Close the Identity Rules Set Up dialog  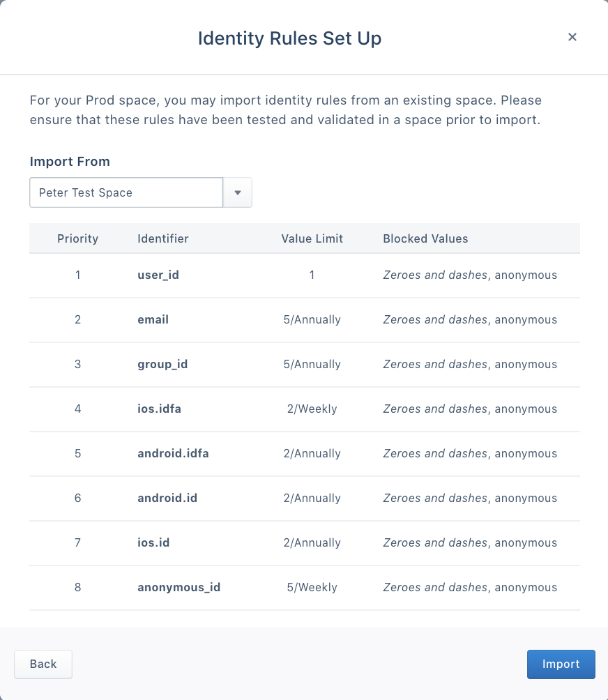(x=572, y=37)
